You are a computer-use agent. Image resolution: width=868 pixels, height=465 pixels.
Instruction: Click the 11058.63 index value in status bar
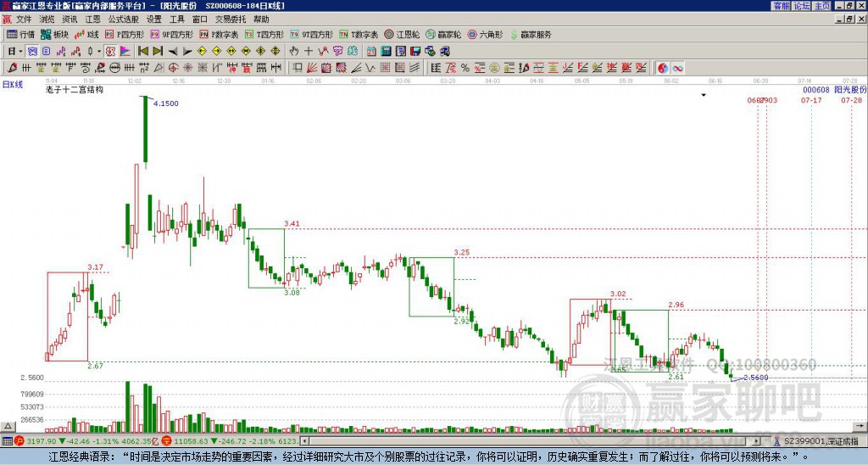(191, 441)
